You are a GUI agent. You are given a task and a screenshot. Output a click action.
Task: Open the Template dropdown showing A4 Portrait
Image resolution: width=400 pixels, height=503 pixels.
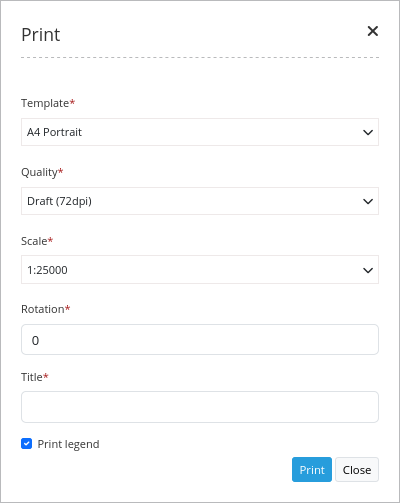coord(200,132)
